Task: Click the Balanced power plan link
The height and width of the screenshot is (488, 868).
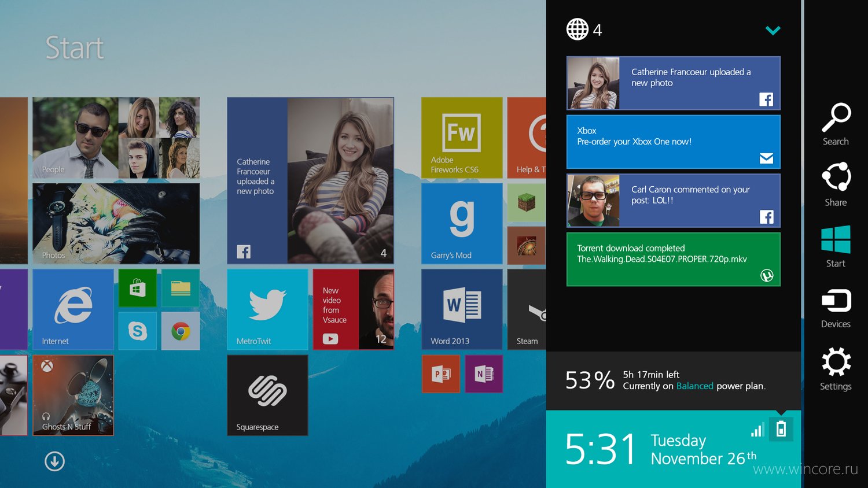Action: (x=694, y=386)
